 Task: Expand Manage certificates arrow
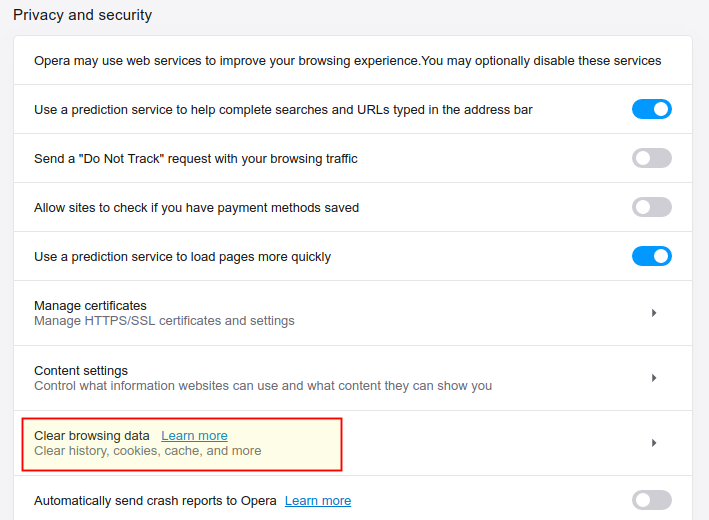[654, 313]
